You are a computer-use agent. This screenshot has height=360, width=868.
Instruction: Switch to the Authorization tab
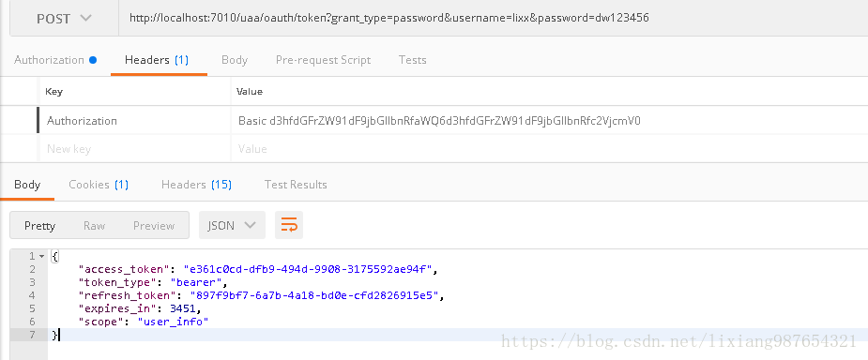[54, 60]
